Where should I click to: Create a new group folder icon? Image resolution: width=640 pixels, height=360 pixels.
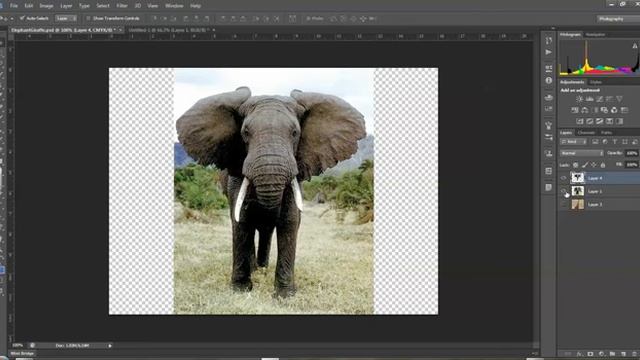click(612, 353)
